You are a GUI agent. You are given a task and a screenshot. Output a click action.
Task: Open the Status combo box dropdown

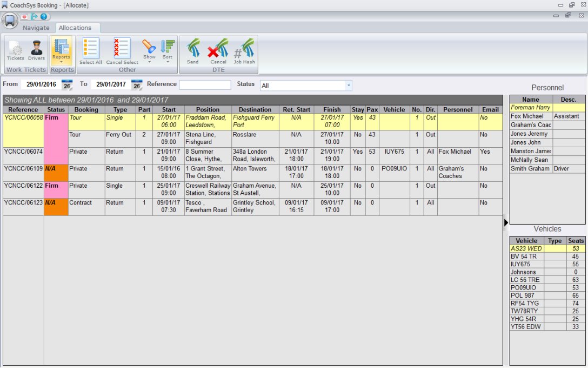pyautogui.click(x=349, y=86)
